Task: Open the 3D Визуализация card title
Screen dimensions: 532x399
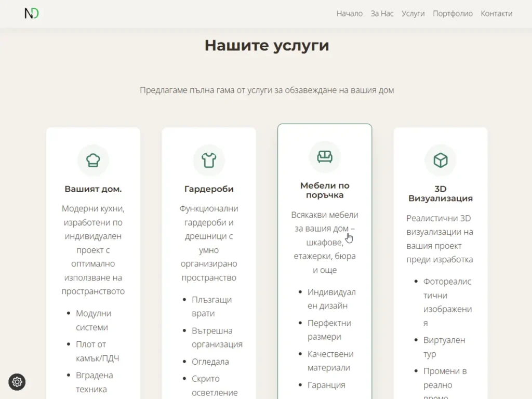Action: tap(441, 193)
